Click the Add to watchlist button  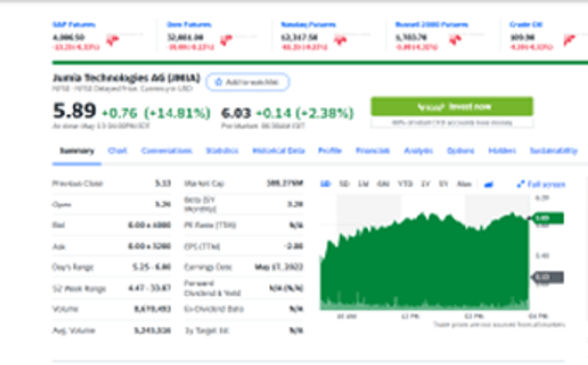(248, 82)
